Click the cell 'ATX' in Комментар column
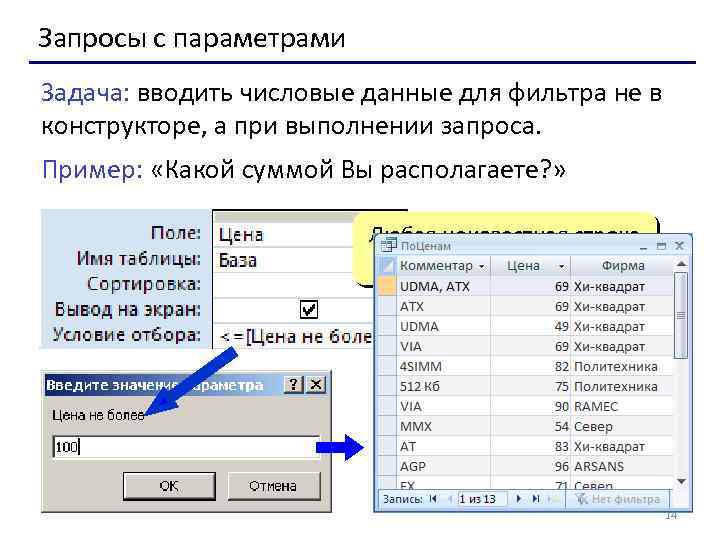Viewport: 720px width, 540px height. pyautogui.click(x=444, y=306)
